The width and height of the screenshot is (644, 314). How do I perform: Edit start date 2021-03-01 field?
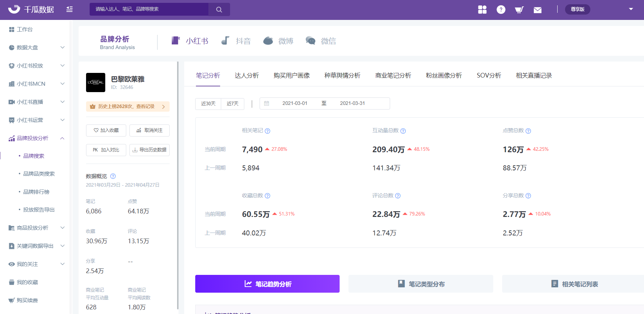click(x=295, y=103)
